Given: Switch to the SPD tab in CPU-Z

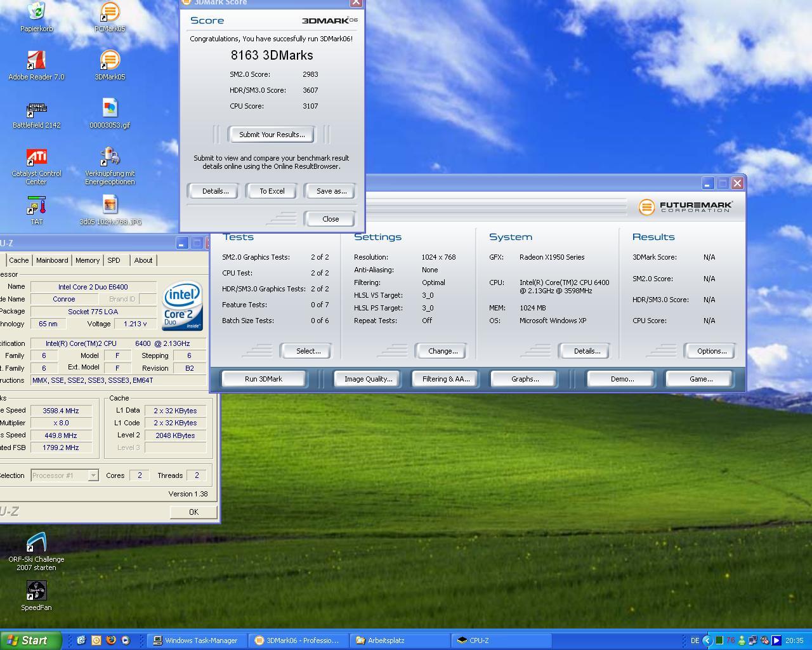Looking at the screenshot, I should 114,260.
